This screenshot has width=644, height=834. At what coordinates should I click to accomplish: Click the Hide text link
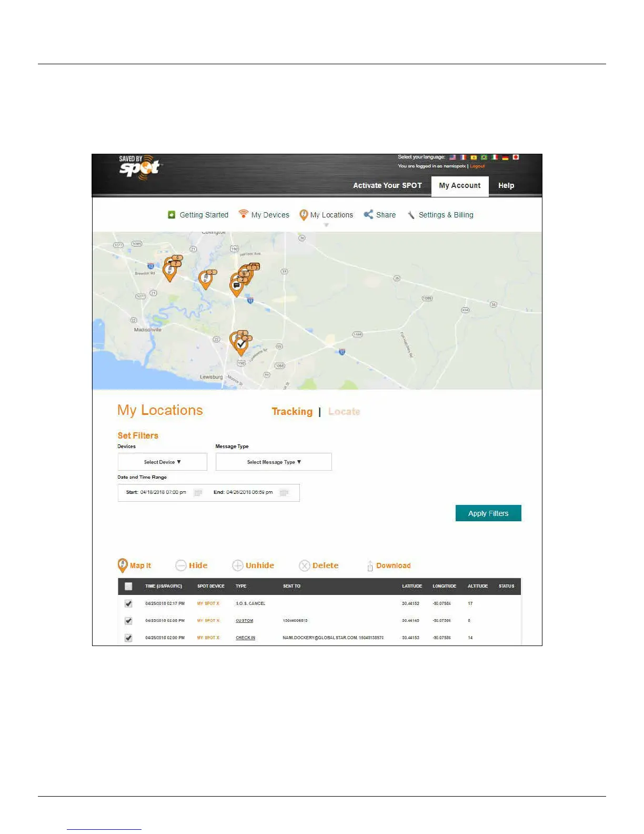(x=198, y=565)
